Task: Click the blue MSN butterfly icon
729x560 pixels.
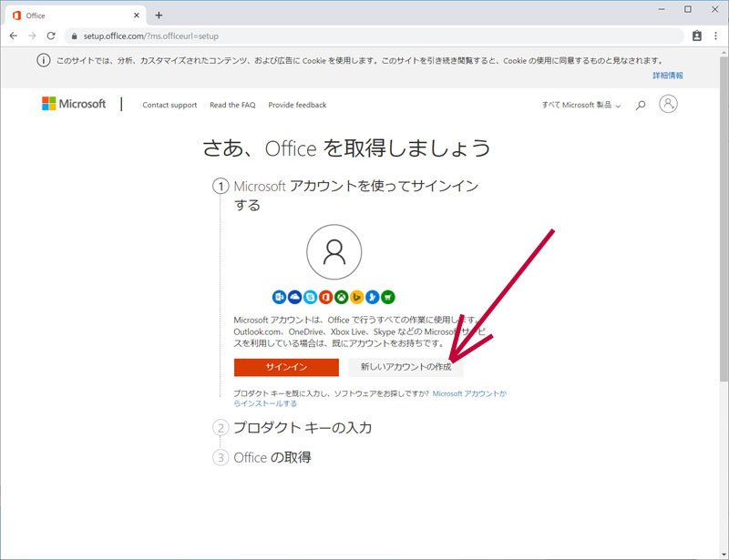Action: coord(373,297)
